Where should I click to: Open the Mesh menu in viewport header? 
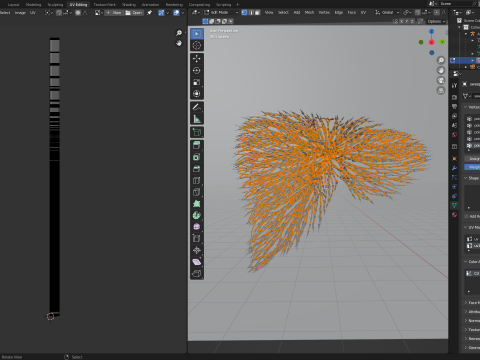tap(309, 13)
